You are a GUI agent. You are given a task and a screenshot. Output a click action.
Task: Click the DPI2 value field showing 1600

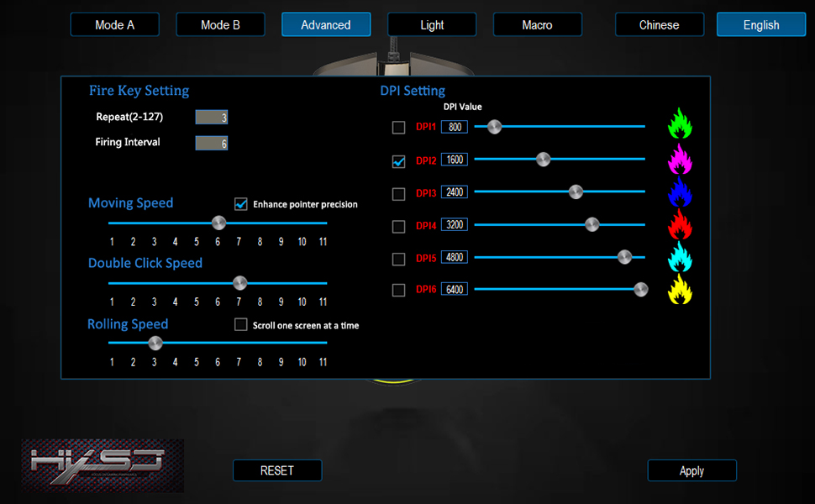click(455, 160)
